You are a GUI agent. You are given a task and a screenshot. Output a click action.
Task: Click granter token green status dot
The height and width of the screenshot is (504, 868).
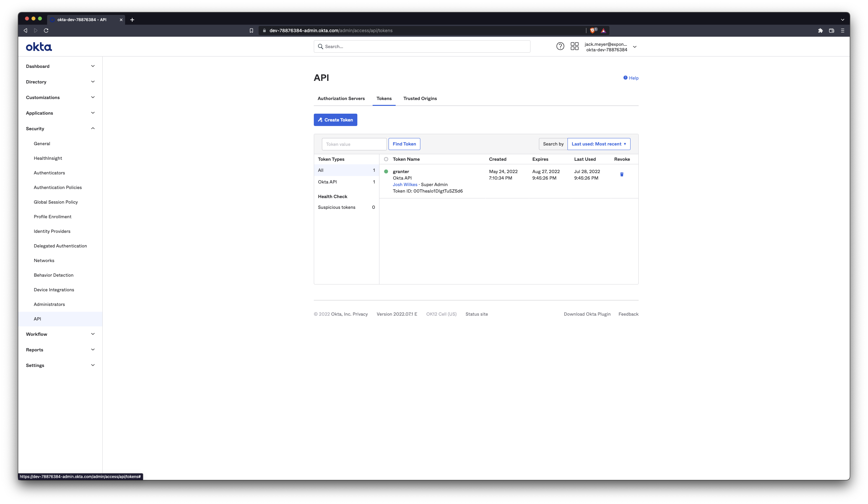click(x=386, y=171)
